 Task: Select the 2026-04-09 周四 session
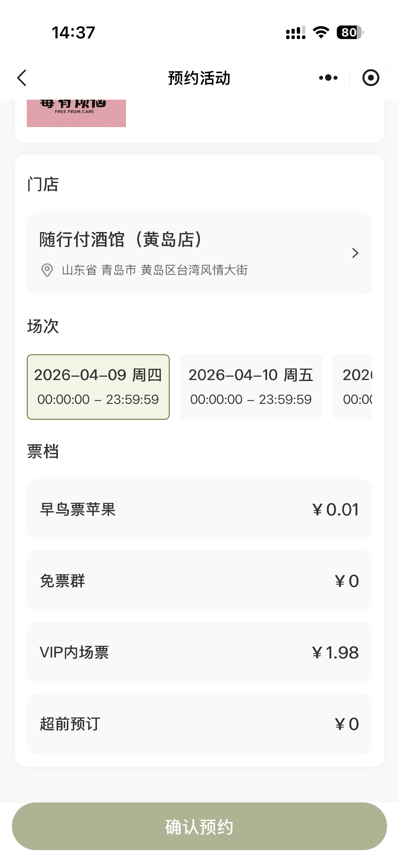pyautogui.click(x=98, y=387)
